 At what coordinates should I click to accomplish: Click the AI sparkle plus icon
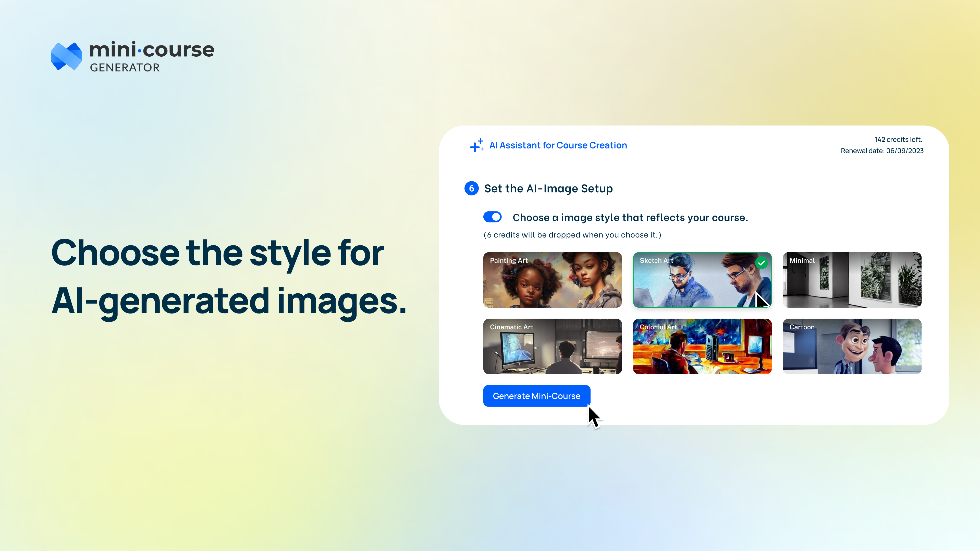[477, 145]
